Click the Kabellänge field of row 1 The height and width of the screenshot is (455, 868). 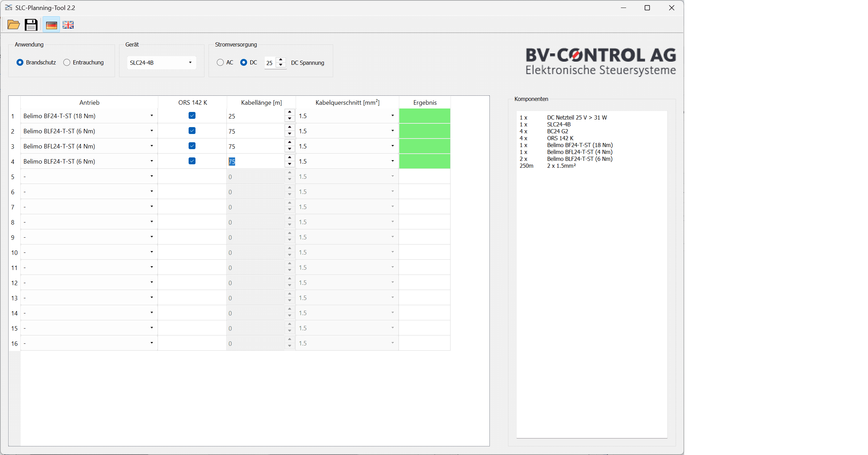tap(256, 116)
